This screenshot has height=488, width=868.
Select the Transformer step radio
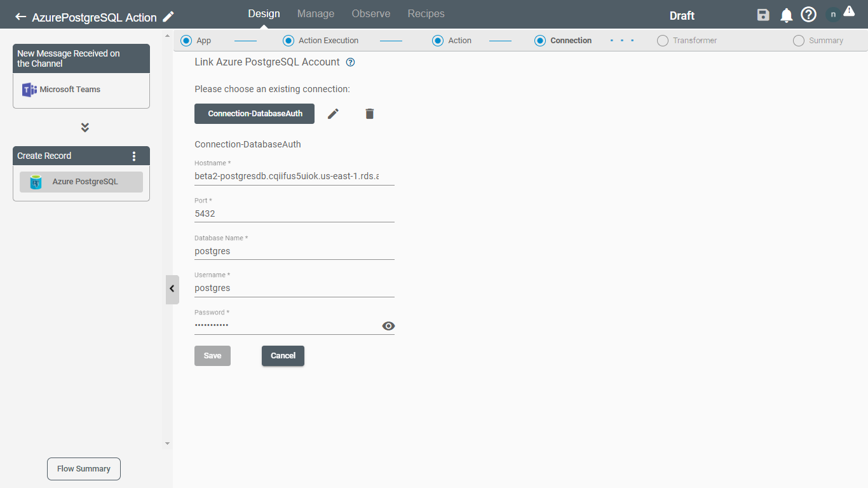pyautogui.click(x=663, y=41)
